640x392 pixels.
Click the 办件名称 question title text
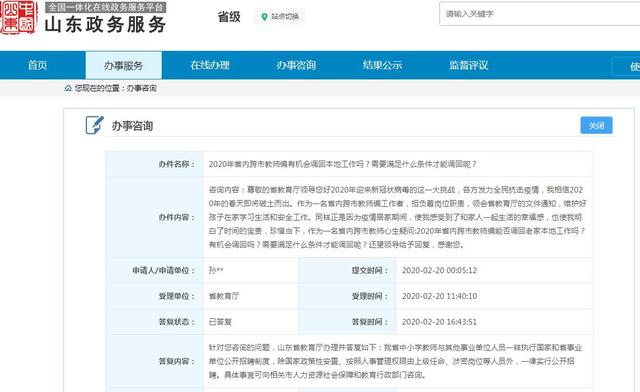(x=342, y=164)
